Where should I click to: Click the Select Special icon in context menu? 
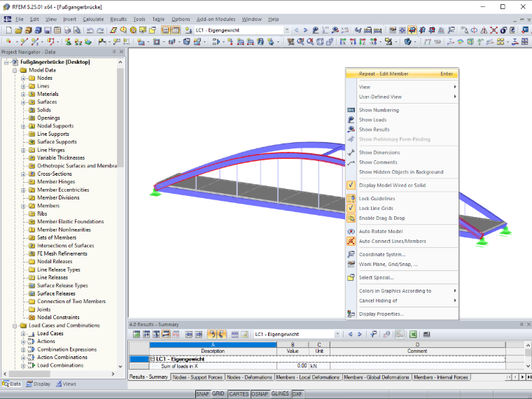tap(351, 277)
